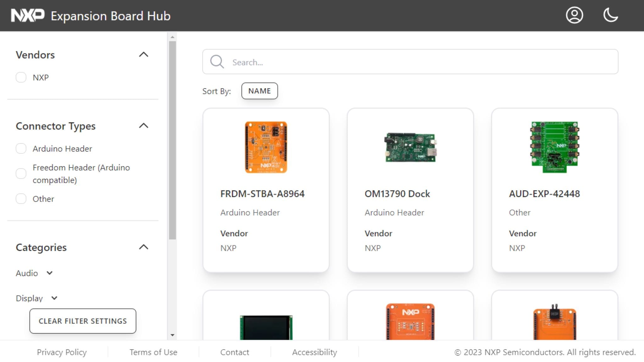Open the FRDM-STBA-A8964 board image
This screenshot has height=362, width=644.
[x=266, y=147]
